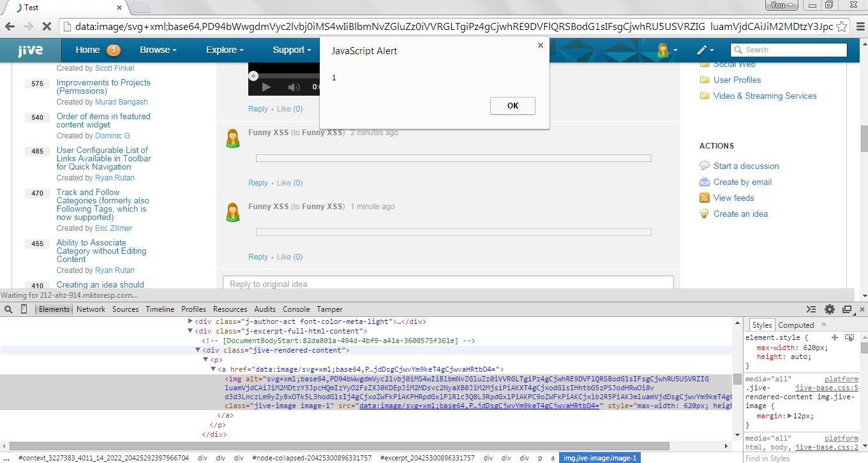The height and width of the screenshot is (463, 868).
Task: Open the user avatar dropdown in the Jive header
Action: (x=667, y=50)
